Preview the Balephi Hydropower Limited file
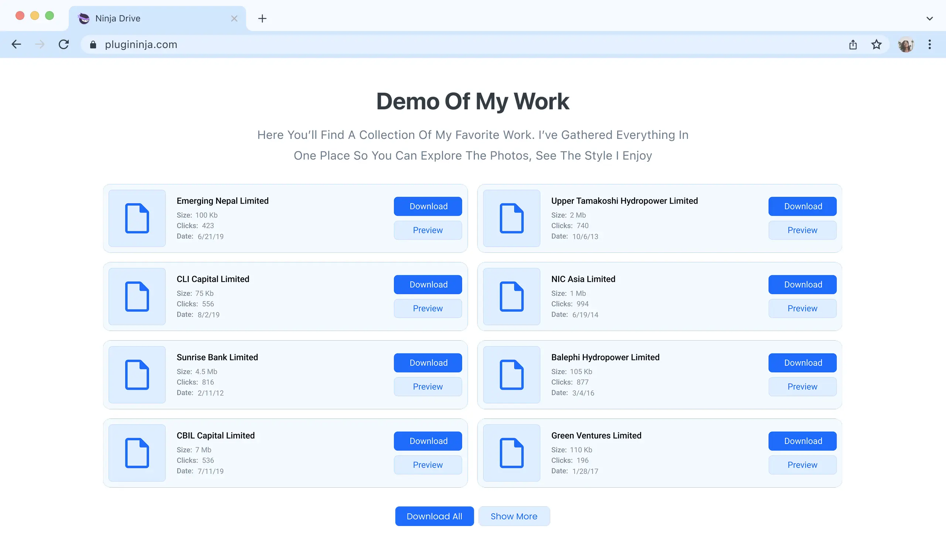 click(x=802, y=386)
